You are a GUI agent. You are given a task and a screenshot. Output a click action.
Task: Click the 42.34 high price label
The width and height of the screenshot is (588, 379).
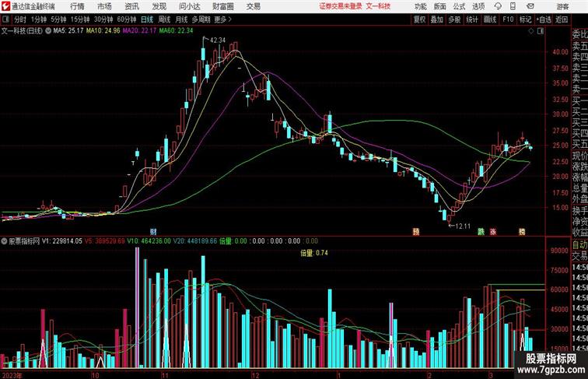click(x=218, y=40)
